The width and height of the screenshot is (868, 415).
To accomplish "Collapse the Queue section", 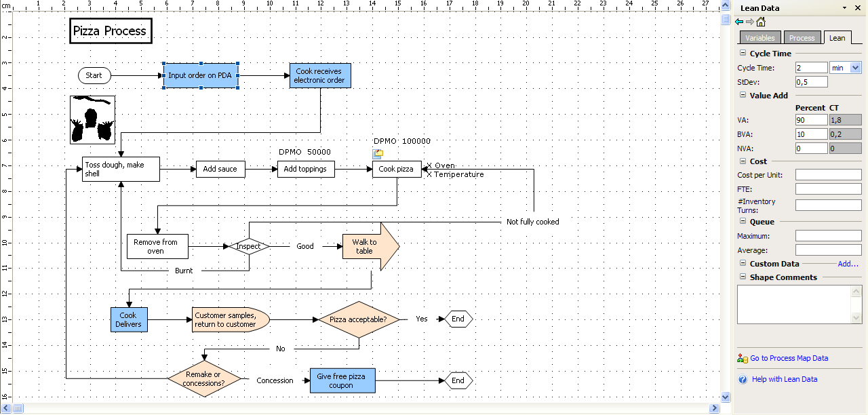I will click(x=743, y=222).
